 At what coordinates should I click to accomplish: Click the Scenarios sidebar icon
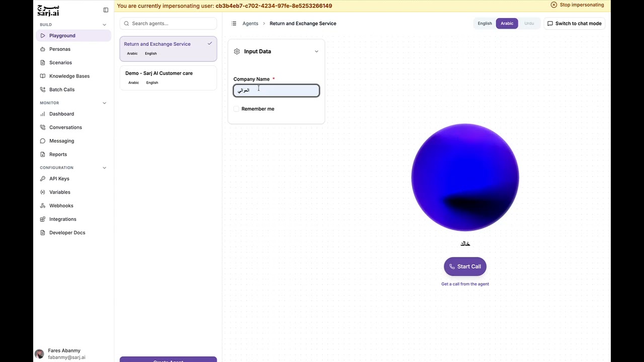(x=43, y=63)
